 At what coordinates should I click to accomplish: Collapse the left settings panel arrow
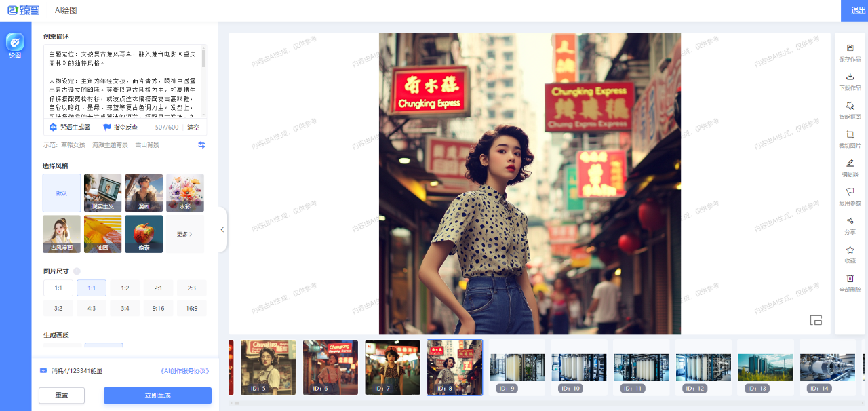[222, 230]
